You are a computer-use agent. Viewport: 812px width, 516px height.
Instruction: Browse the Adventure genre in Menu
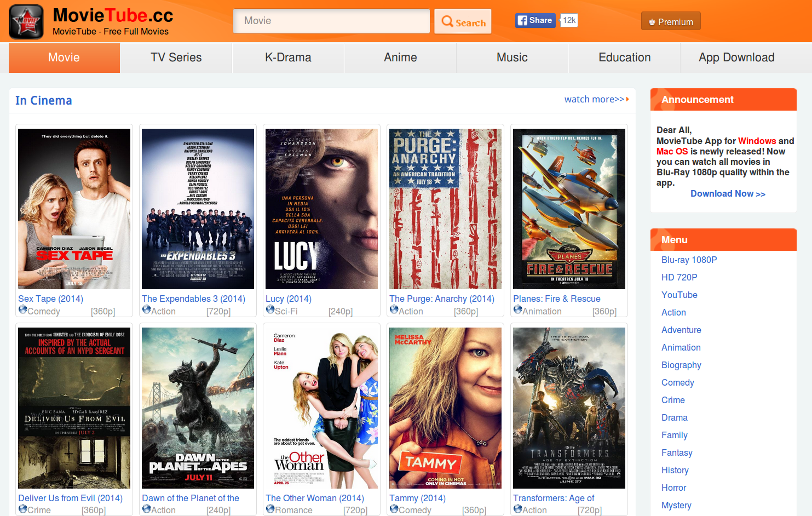[681, 330]
